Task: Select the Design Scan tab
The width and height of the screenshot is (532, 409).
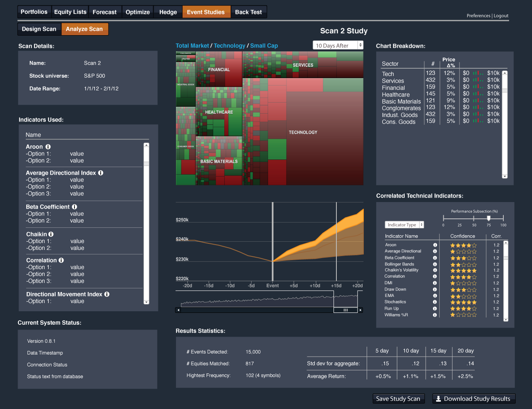Action: click(39, 29)
